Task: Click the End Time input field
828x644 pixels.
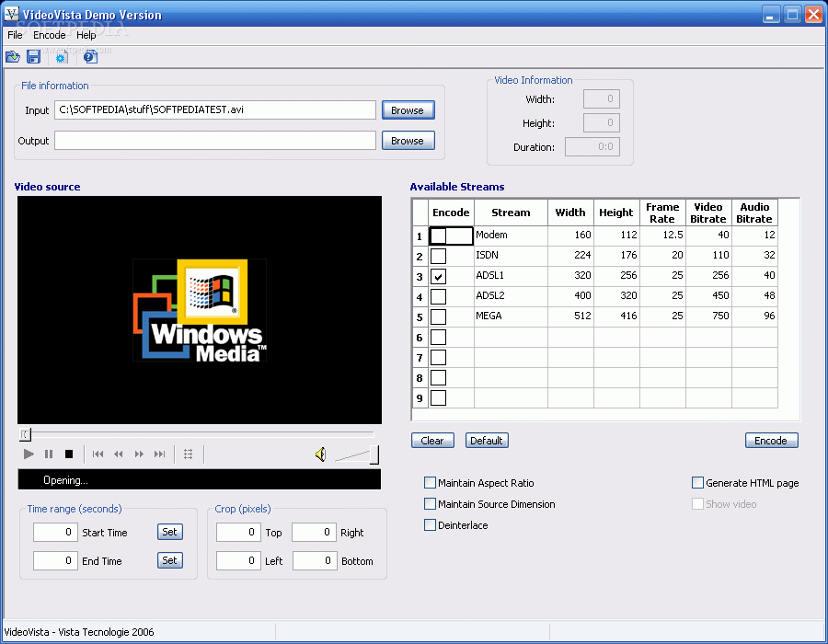Action: 55,560
